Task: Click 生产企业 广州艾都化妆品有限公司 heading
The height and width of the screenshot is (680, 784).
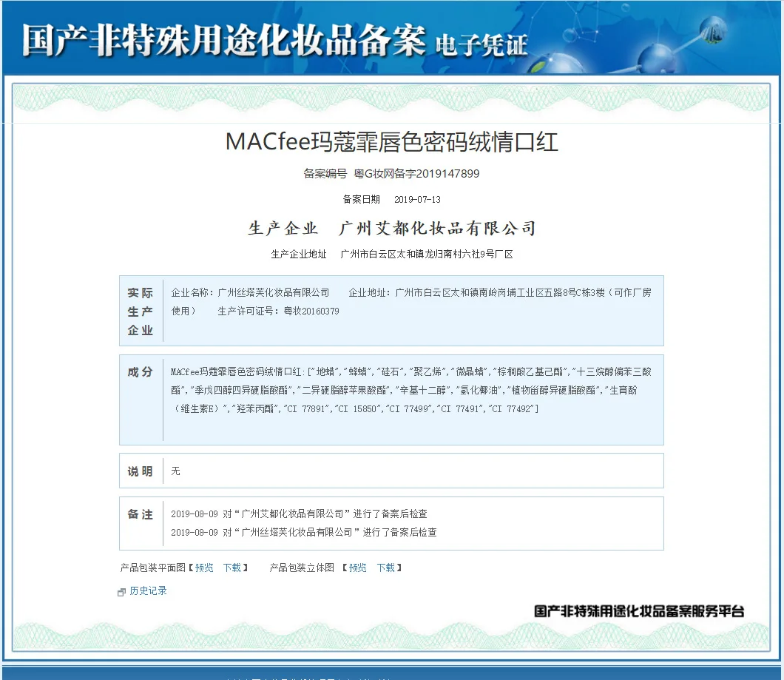Action: (392, 228)
